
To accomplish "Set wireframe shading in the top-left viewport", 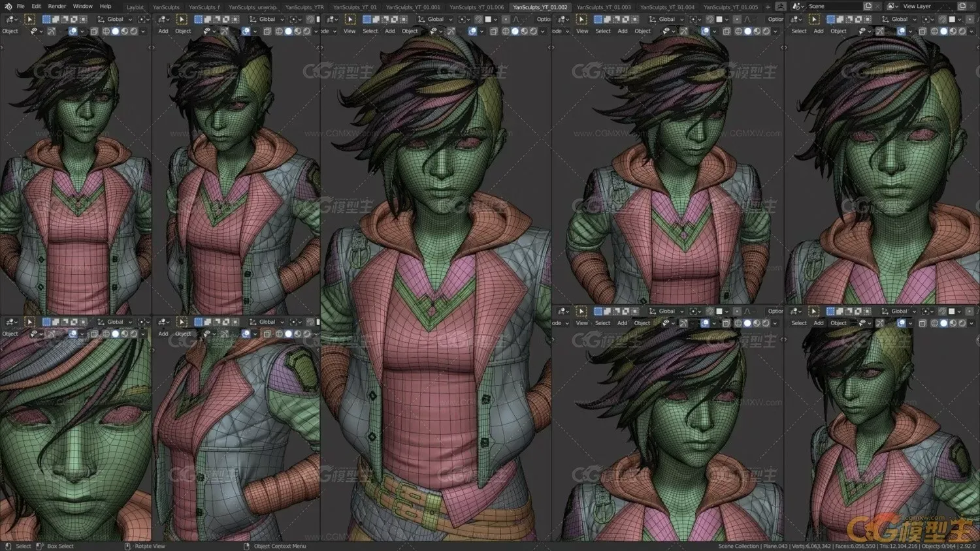I will click(x=106, y=31).
